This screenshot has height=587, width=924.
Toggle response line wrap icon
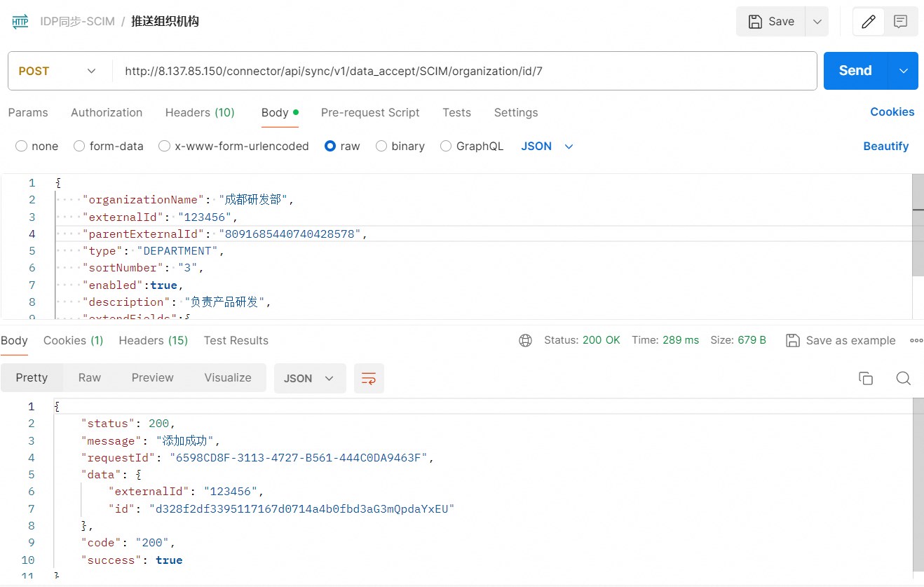click(369, 379)
